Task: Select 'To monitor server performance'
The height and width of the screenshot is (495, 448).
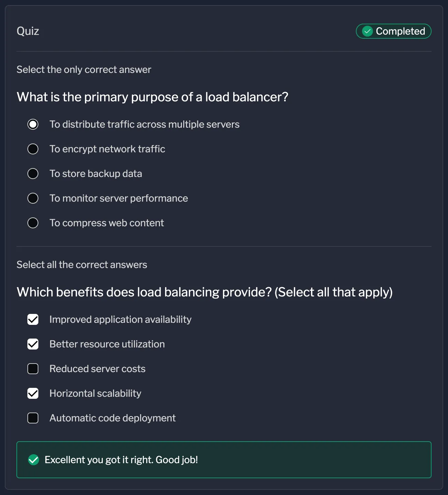Action: 33,198
